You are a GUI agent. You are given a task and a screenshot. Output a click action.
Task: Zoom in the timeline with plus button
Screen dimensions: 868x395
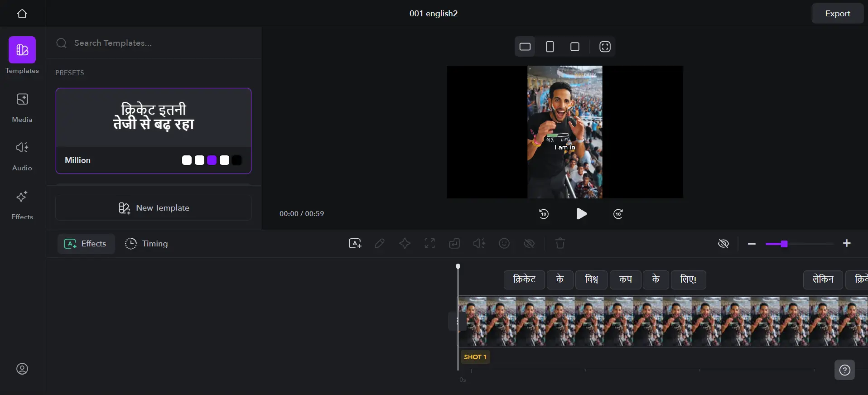pos(847,243)
